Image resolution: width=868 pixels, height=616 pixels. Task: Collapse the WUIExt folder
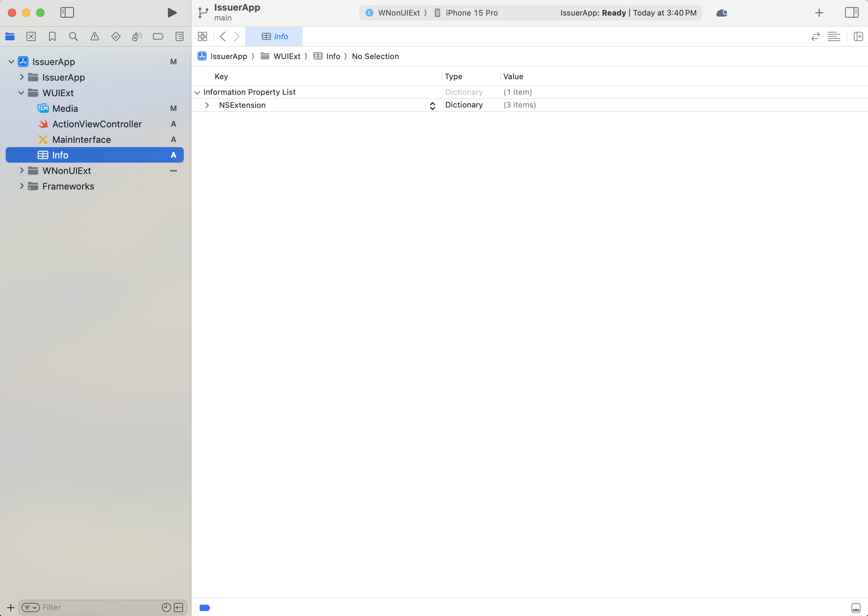click(x=22, y=93)
